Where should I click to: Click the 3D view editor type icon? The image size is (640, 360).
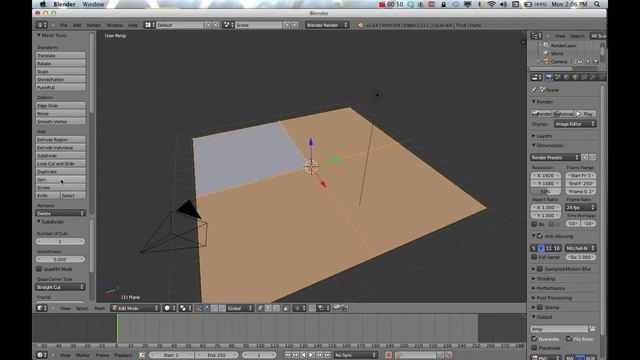[42, 308]
